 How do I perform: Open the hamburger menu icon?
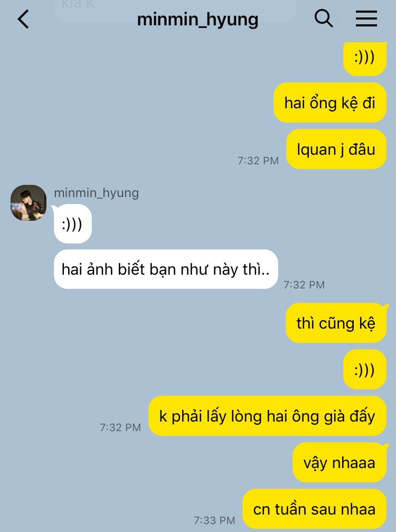[x=366, y=18]
